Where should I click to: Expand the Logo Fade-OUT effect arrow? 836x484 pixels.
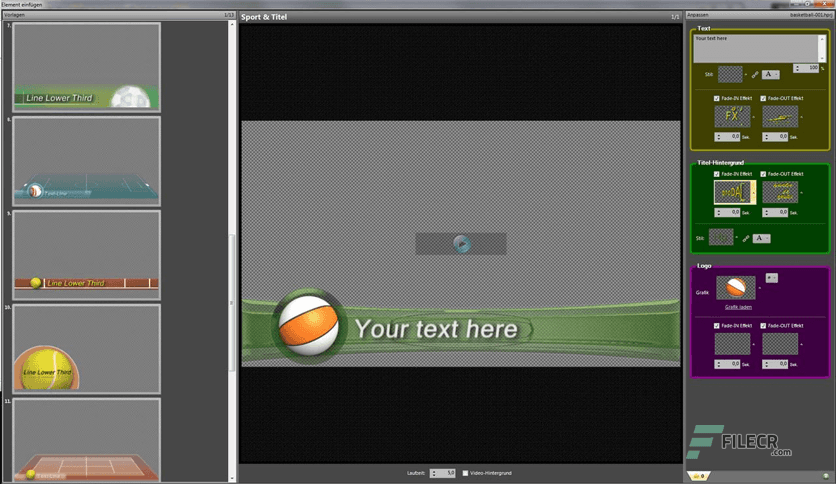[801, 344]
